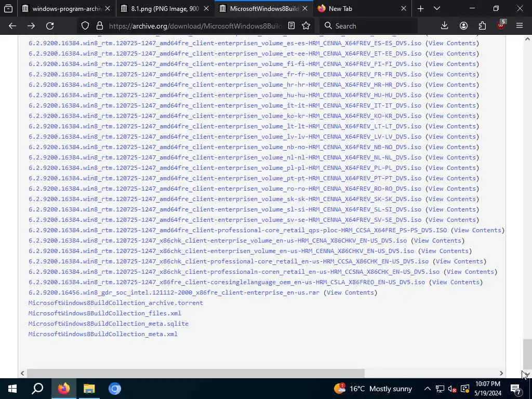The width and height of the screenshot is (532, 399).
Task: Show hidden system tray icons
Action: point(428,389)
